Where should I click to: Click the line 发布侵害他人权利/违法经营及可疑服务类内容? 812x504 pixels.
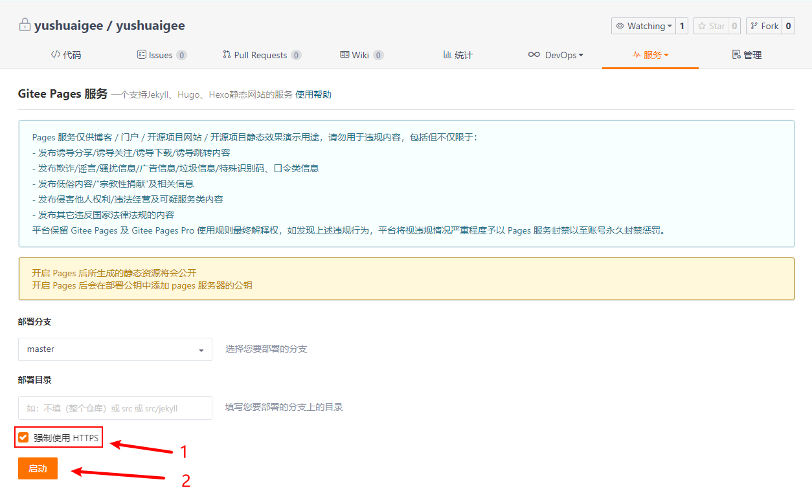[128, 199]
